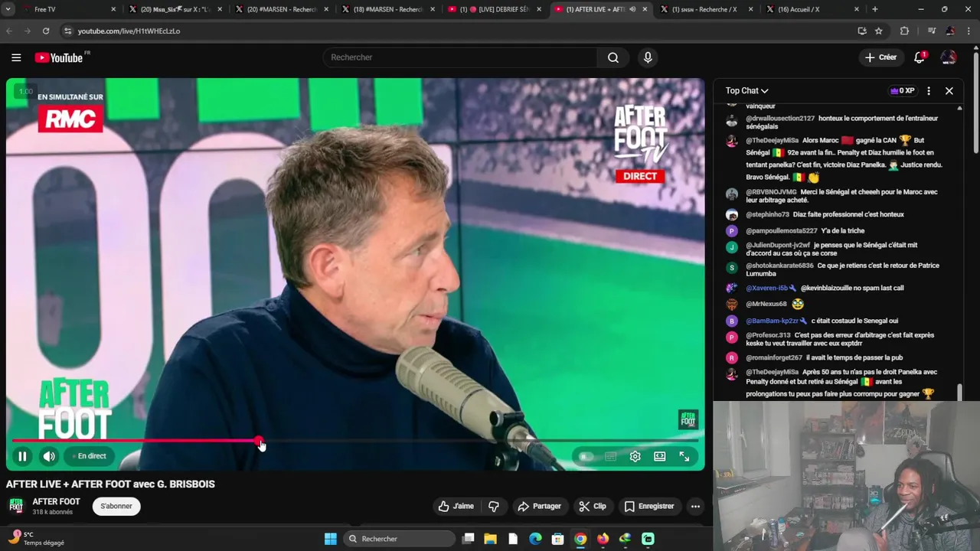Open the weather widget 5°C
980x551 pixels.
37,539
